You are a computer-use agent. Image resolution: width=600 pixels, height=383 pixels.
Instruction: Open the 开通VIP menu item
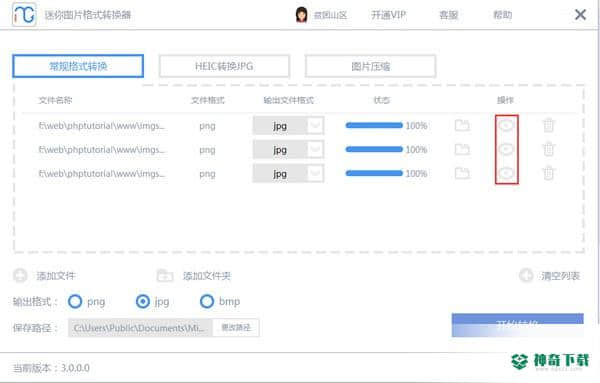click(x=388, y=15)
